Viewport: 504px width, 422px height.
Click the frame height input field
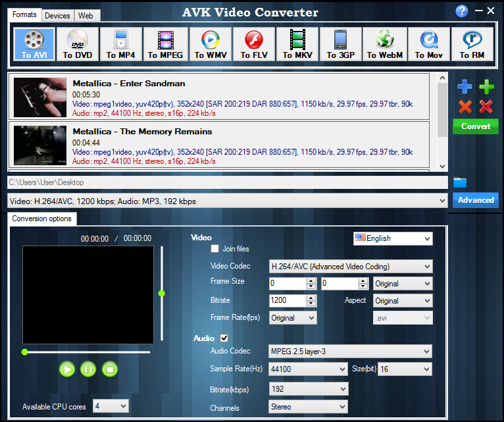click(340, 283)
